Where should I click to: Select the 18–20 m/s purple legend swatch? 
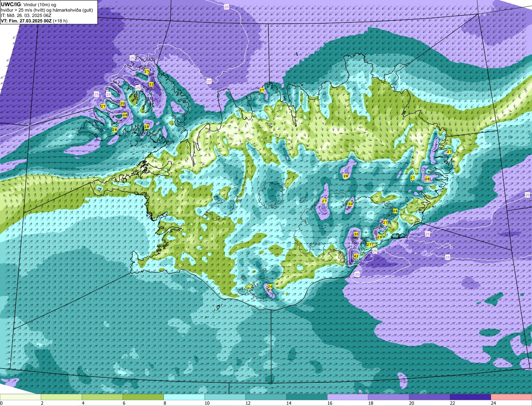389,397
